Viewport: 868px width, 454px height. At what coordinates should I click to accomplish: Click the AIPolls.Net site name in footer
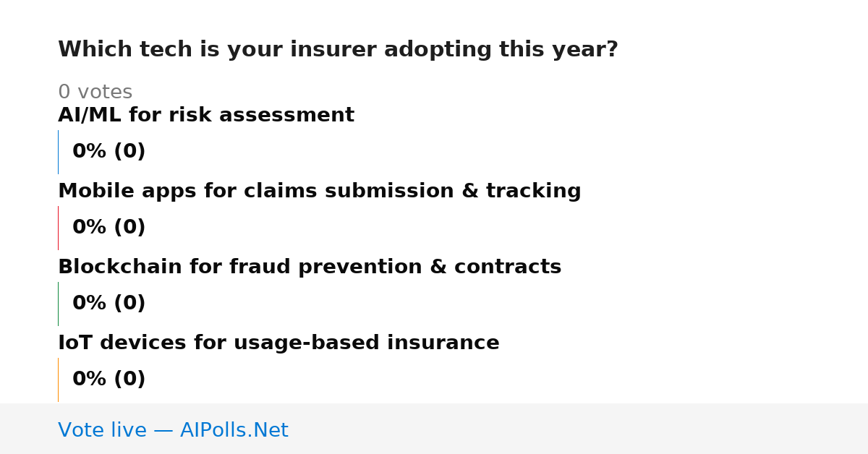(234, 431)
